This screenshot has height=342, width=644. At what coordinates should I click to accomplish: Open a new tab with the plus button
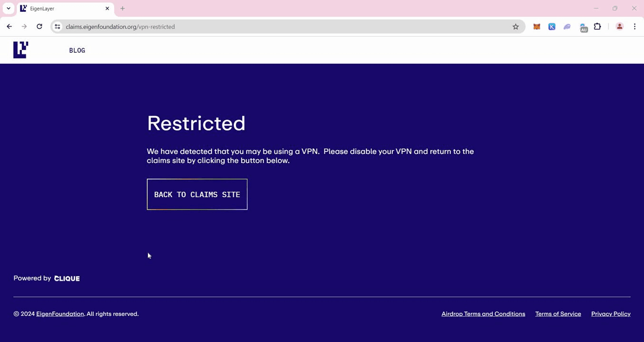coord(122,9)
